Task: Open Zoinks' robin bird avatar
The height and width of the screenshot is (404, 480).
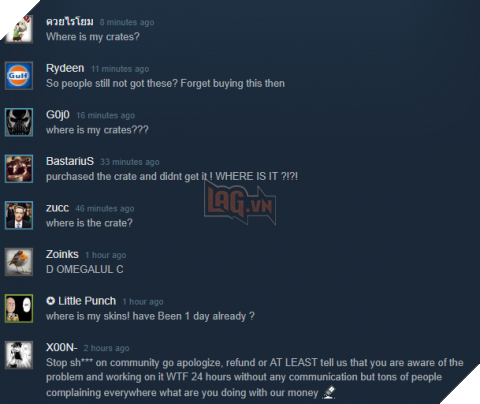Action: [x=19, y=262]
